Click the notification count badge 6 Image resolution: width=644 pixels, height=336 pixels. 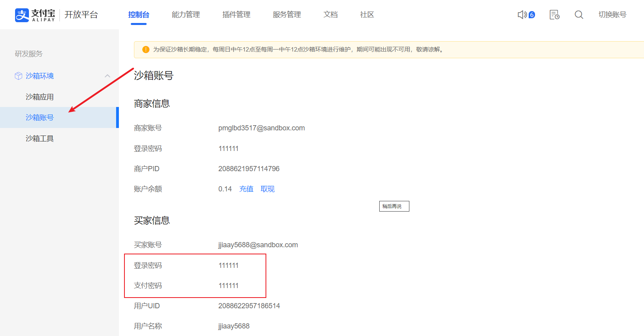(532, 15)
